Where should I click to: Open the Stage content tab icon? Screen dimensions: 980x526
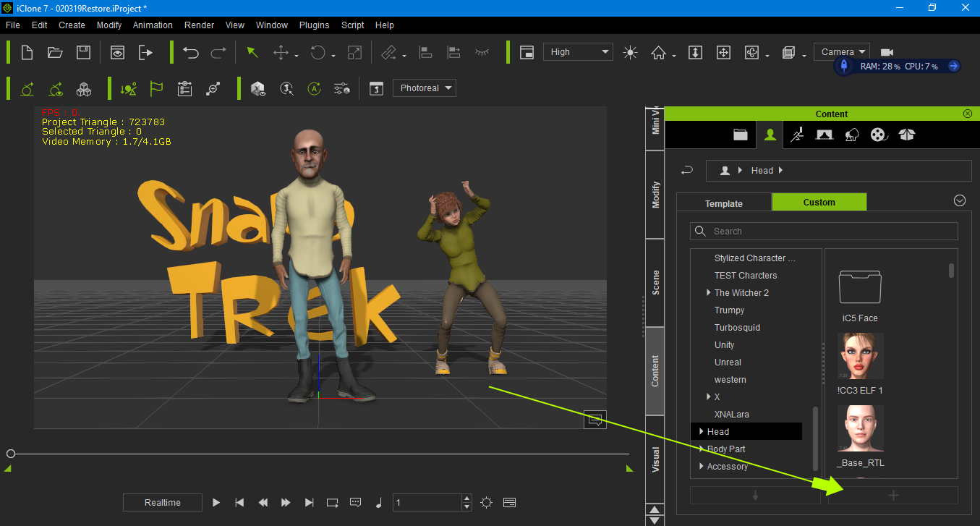[824, 135]
